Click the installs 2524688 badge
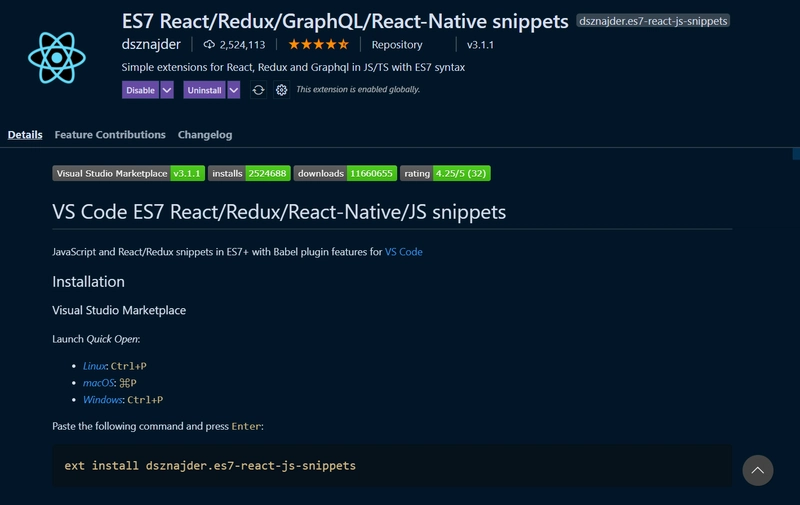800x505 pixels. tap(249, 173)
